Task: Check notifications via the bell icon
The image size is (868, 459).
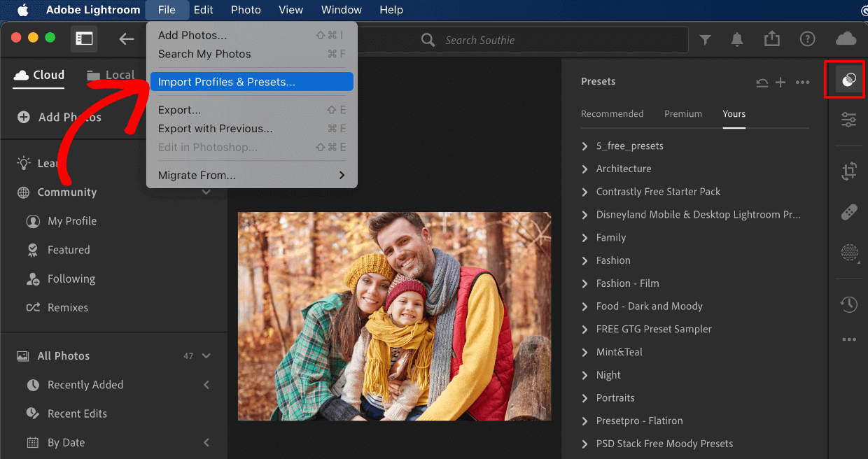Action: [x=737, y=39]
